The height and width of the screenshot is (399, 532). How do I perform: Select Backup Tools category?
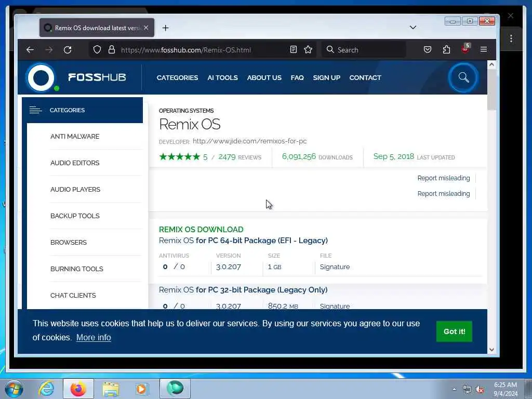(x=75, y=216)
